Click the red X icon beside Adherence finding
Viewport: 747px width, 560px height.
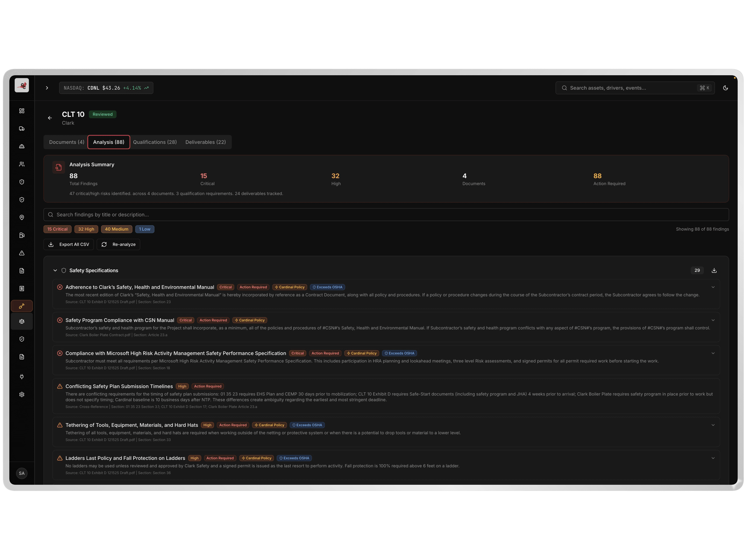tap(60, 287)
